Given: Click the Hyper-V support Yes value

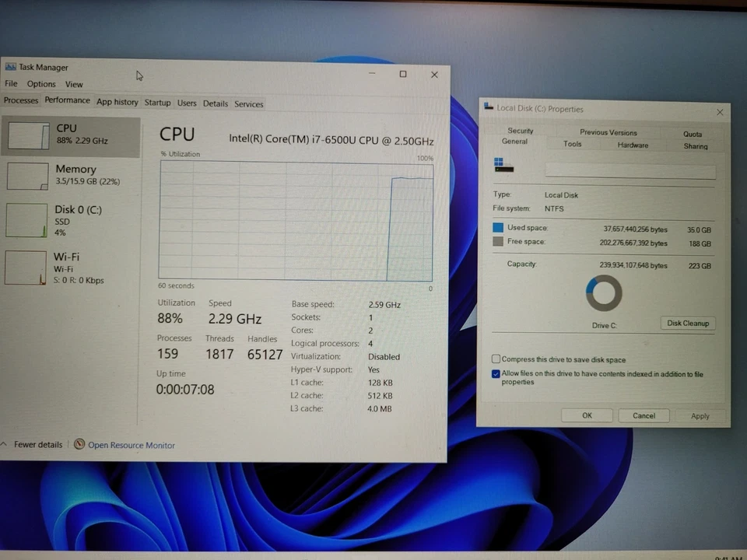Looking at the screenshot, I should tap(373, 369).
